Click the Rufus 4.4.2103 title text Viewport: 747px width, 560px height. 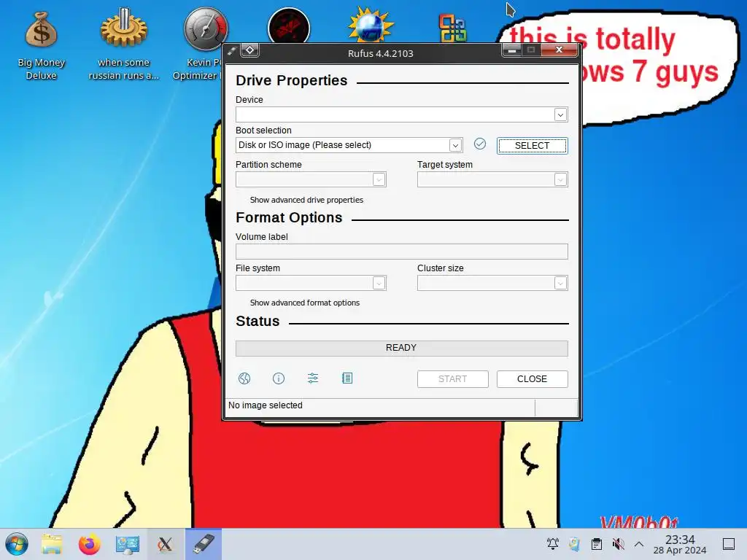tap(381, 53)
